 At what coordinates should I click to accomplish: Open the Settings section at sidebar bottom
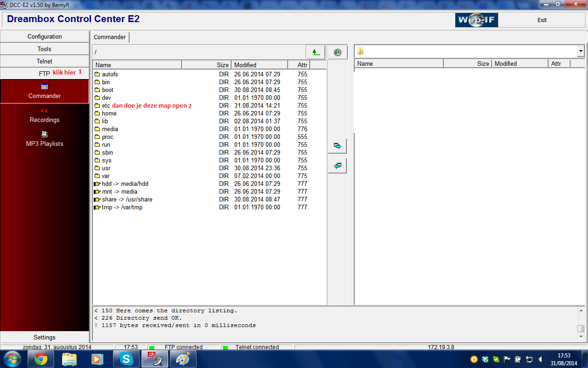tap(45, 337)
